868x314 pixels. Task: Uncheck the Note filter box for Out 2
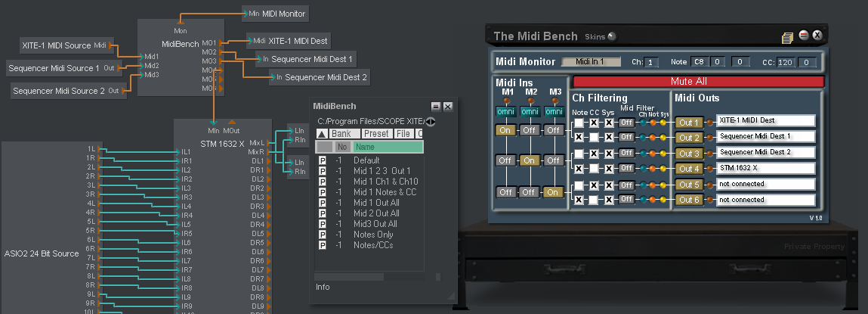pos(579,137)
